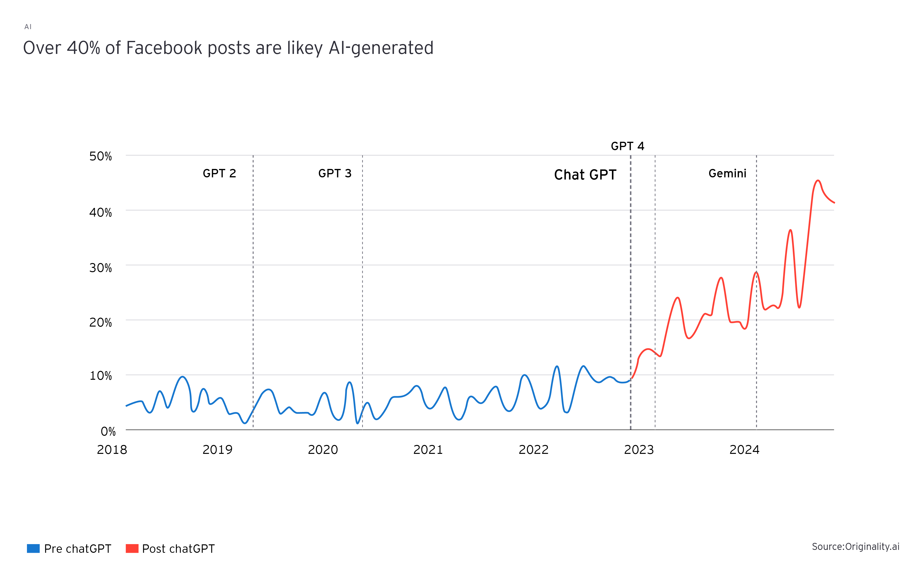This screenshot has height=579, width=924.
Task: Click the 0% y-axis label
Action: (x=108, y=431)
